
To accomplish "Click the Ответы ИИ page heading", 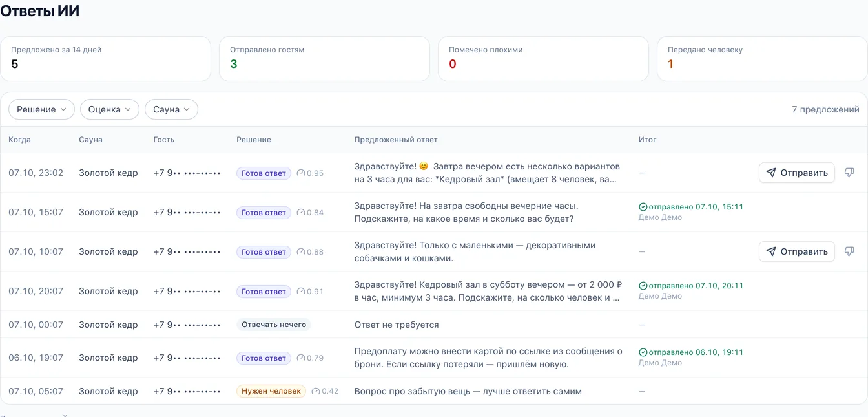I will [40, 11].
